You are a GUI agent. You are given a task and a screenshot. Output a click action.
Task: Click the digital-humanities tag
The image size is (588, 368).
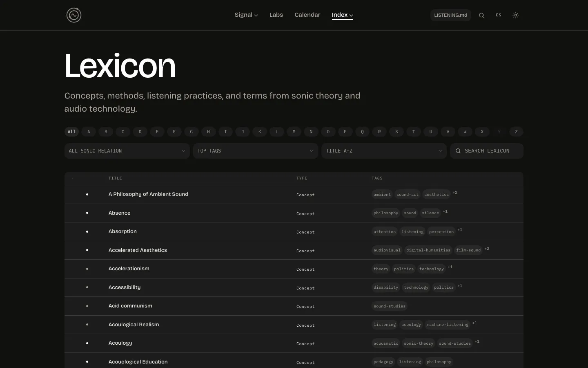click(428, 250)
